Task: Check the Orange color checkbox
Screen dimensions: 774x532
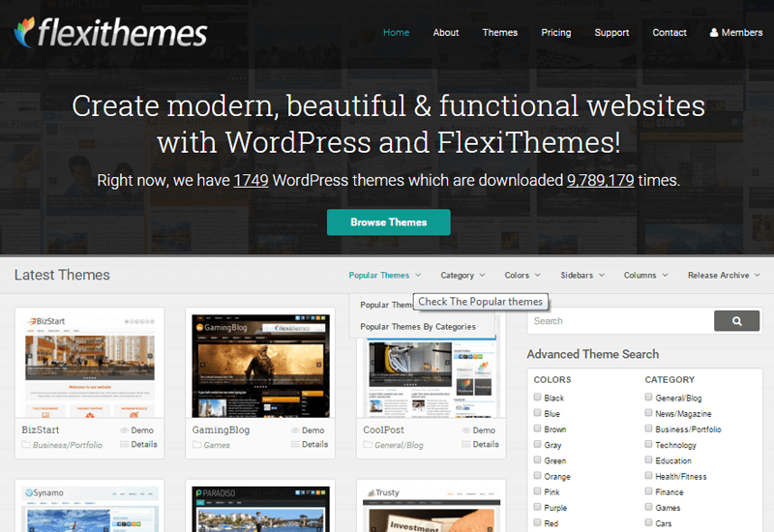Action: (538, 475)
